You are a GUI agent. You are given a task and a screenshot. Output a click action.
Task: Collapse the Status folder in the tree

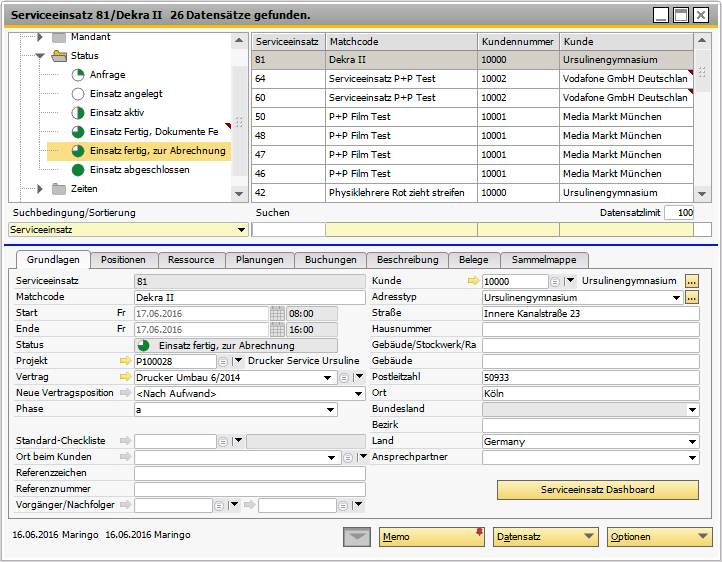click(41, 56)
